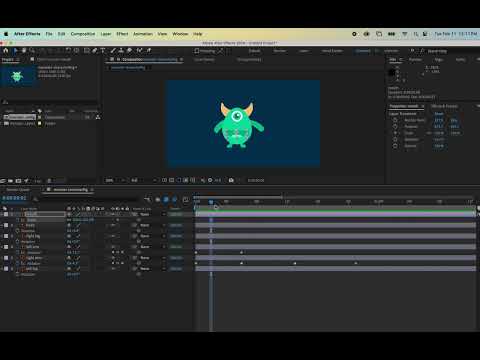This screenshot has height=360, width=480.
Task: Toggle the Scale stopwatch in Properties
Action: click(x=395, y=133)
